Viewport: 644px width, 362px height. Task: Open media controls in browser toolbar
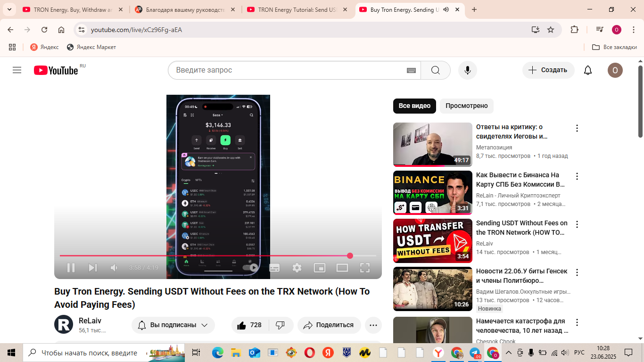pos(600,30)
